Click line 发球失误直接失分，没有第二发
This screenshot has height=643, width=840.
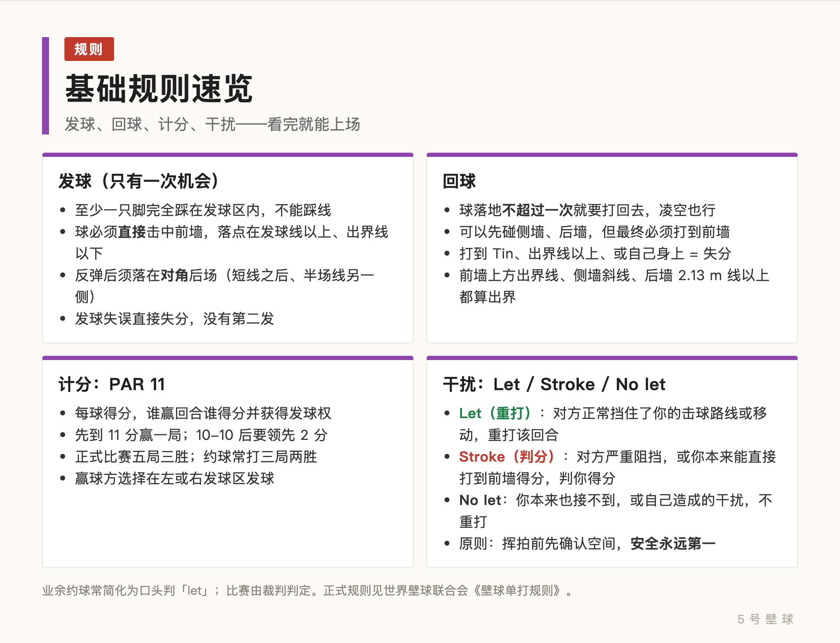click(174, 318)
